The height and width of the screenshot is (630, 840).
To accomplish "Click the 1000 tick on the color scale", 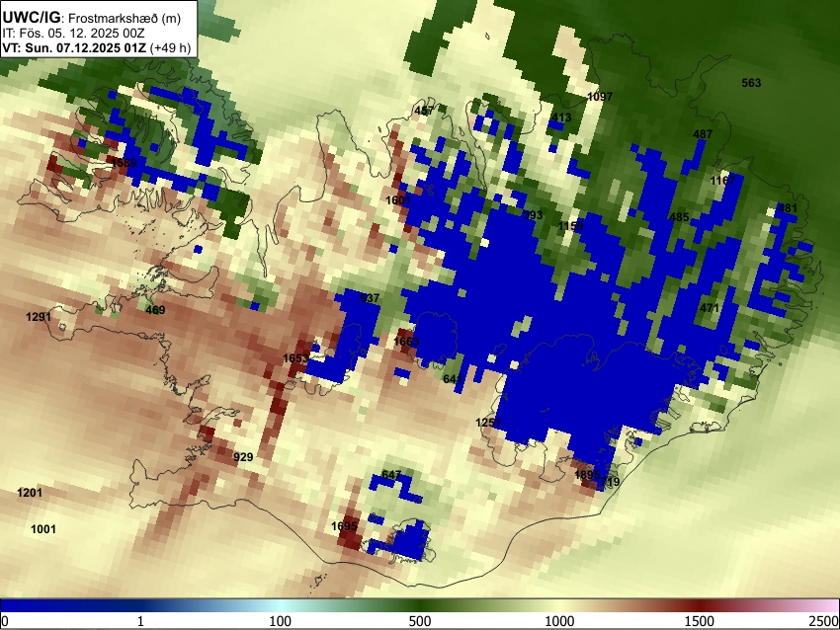I will (x=559, y=621).
